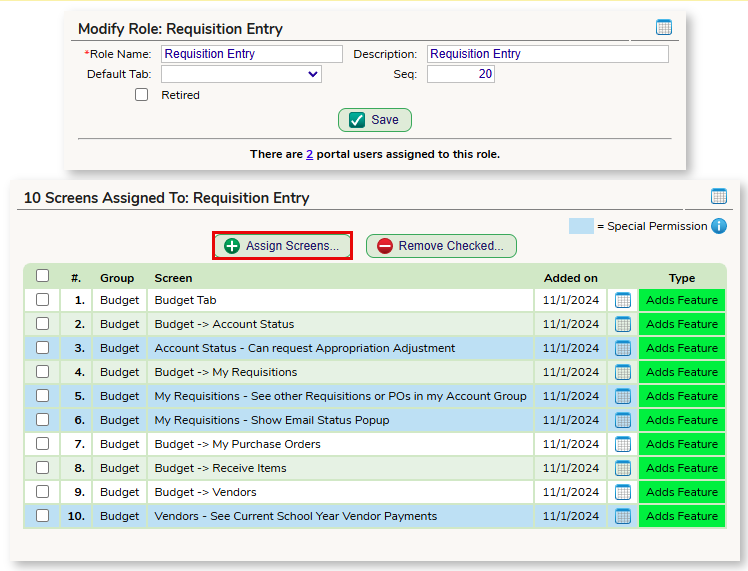Click the Assign Screens button
The width and height of the screenshot is (748, 571).
282,246
